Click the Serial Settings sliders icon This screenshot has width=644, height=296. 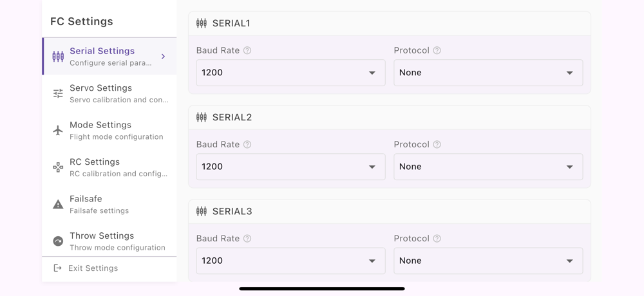(58, 57)
